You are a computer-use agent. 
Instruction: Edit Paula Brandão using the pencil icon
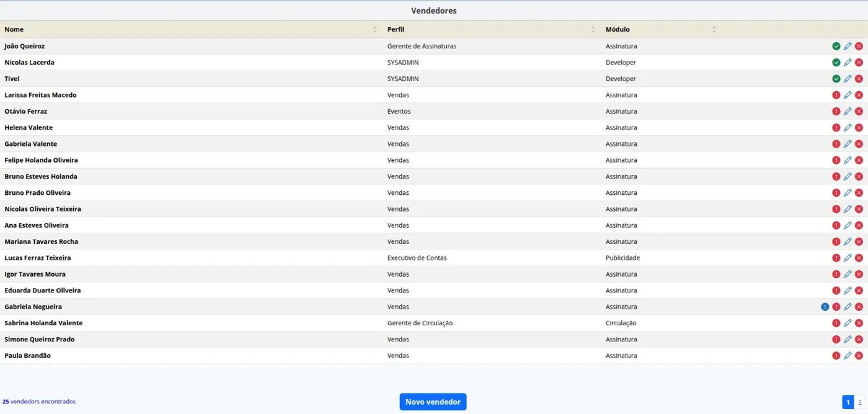pos(848,356)
